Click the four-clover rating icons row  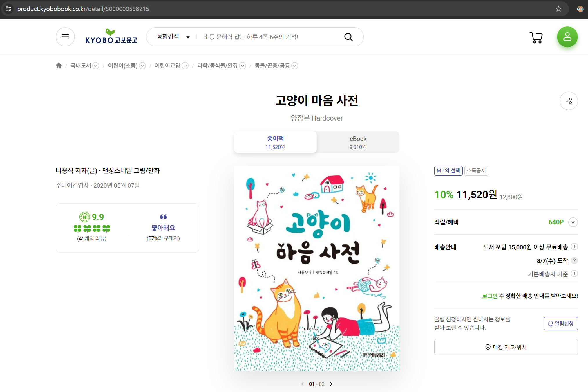point(92,229)
